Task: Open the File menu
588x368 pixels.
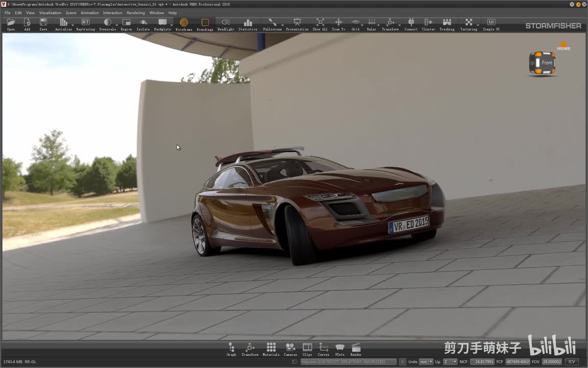Action: click(x=8, y=13)
